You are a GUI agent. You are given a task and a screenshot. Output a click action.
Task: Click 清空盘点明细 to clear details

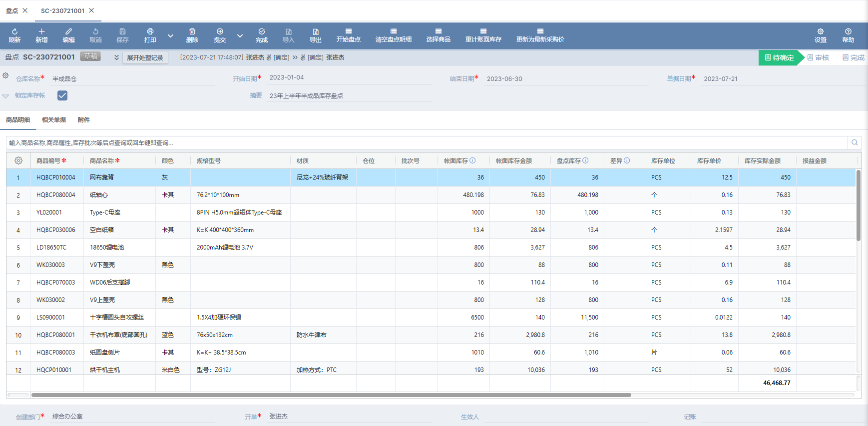(393, 35)
